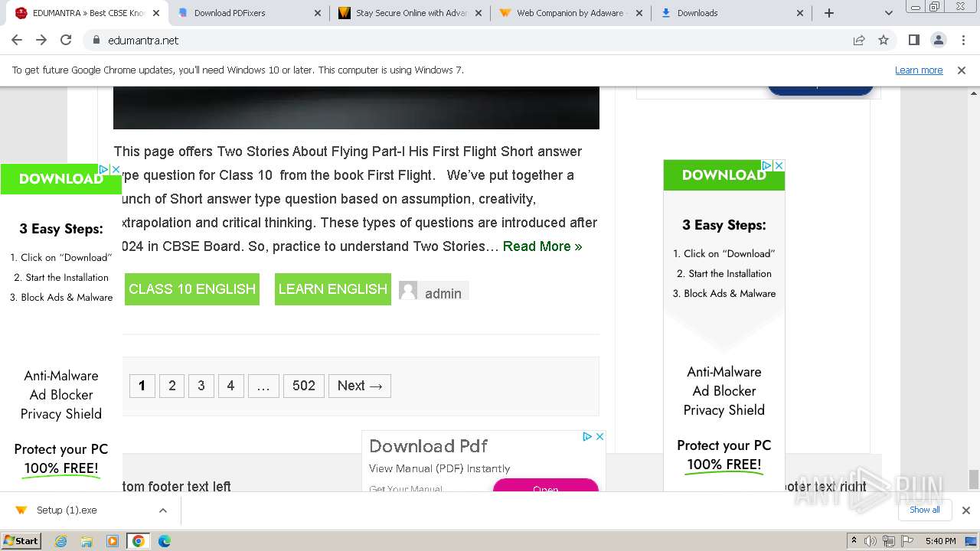Open a new tab with the plus button

(x=829, y=13)
